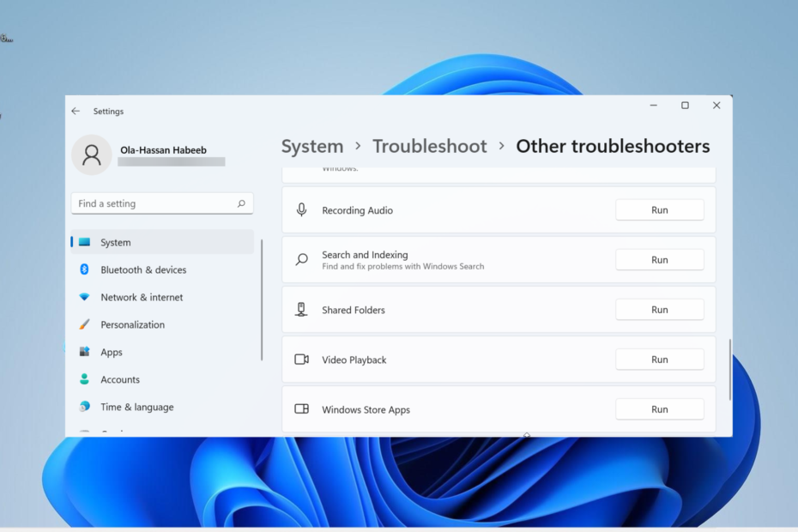Go back with the Settings back arrow
The width and height of the screenshot is (798, 532).
[x=76, y=111]
